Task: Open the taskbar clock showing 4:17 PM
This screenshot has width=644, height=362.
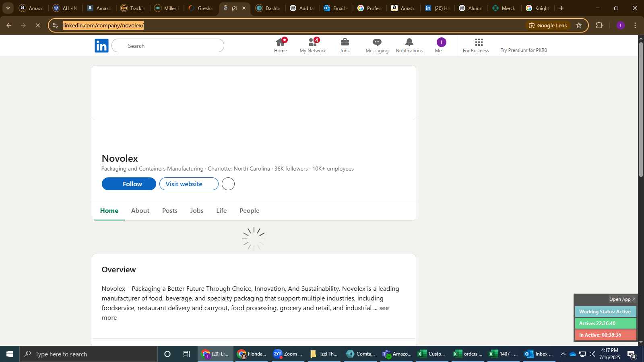Action: tap(609, 354)
